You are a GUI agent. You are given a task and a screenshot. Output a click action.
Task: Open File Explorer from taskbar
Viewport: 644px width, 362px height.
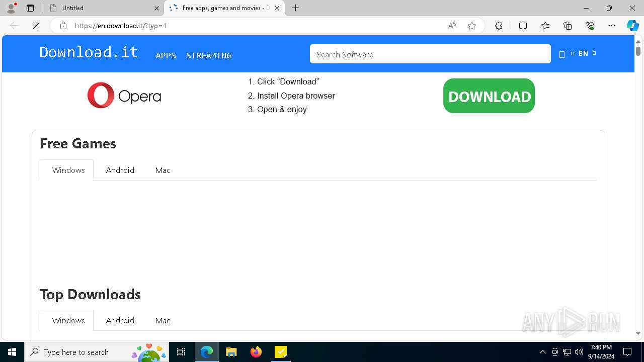(x=231, y=352)
